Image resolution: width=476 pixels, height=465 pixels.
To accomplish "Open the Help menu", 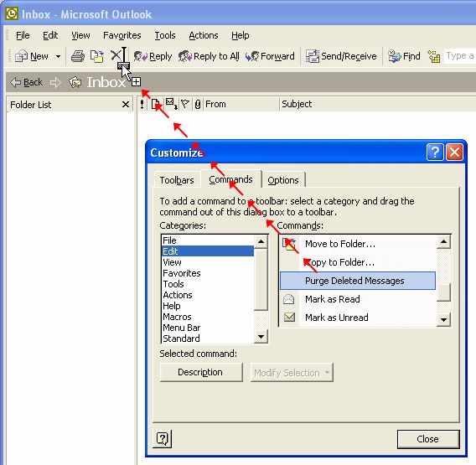I will click(241, 35).
